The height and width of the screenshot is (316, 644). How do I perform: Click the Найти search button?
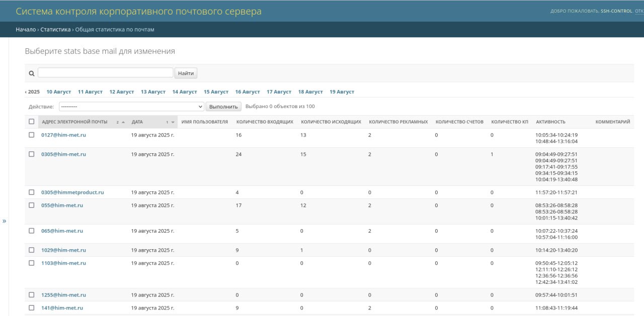click(186, 73)
